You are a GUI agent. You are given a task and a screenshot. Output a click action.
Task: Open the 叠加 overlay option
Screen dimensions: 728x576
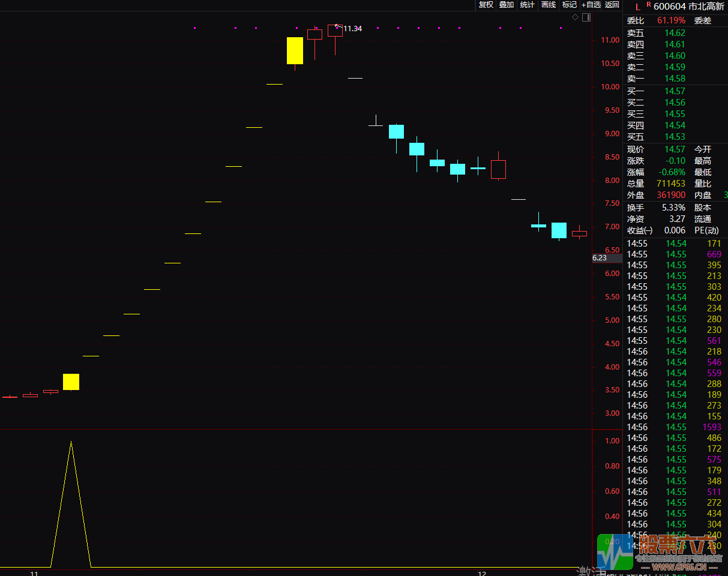pyautogui.click(x=507, y=5)
